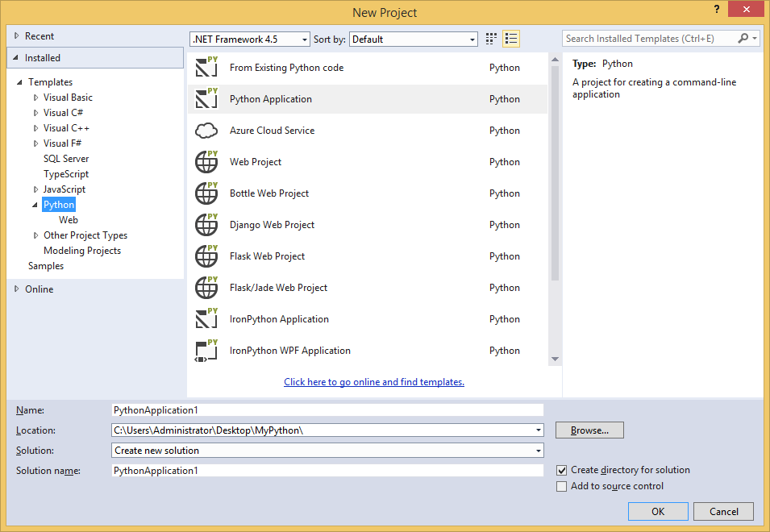Click the Browse button
The image size is (770, 532).
589,430
